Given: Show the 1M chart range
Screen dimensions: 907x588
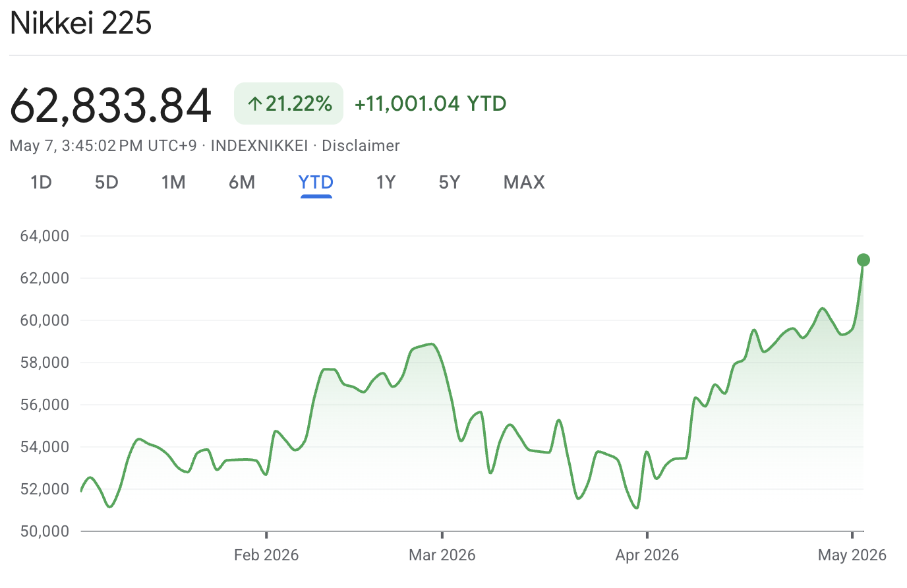Looking at the screenshot, I should coord(173,183).
